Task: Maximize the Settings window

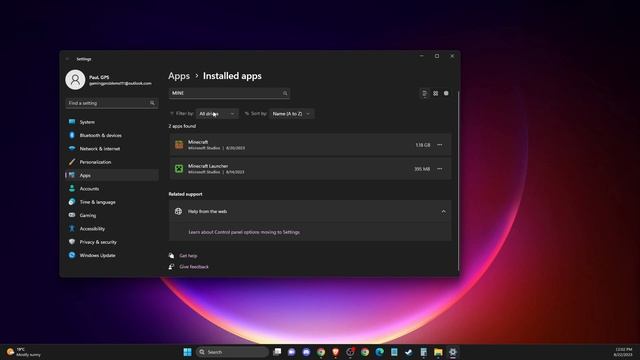Action: pos(437,56)
